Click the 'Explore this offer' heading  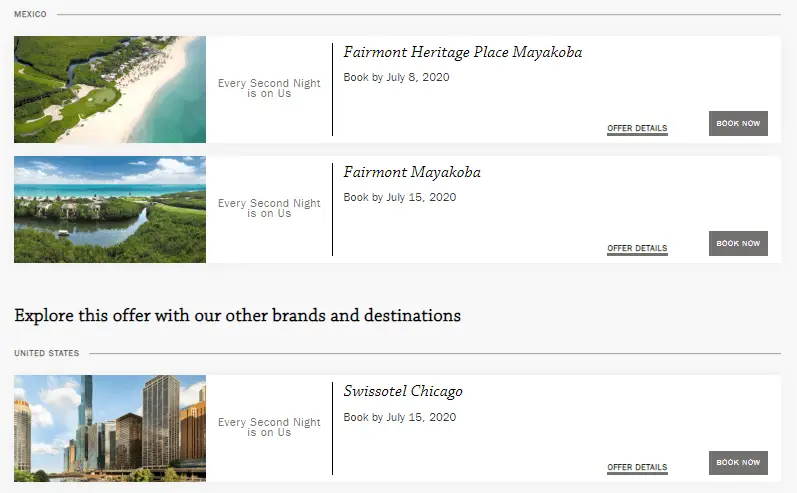237,316
